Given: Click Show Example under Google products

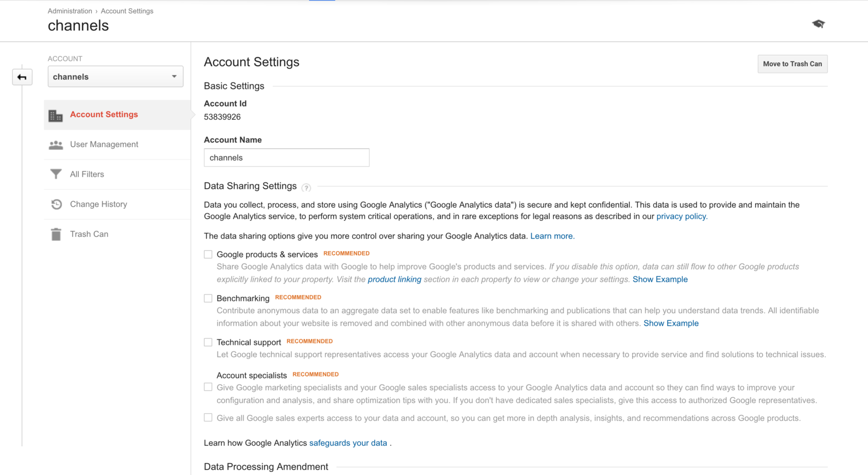Looking at the screenshot, I should [660, 279].
